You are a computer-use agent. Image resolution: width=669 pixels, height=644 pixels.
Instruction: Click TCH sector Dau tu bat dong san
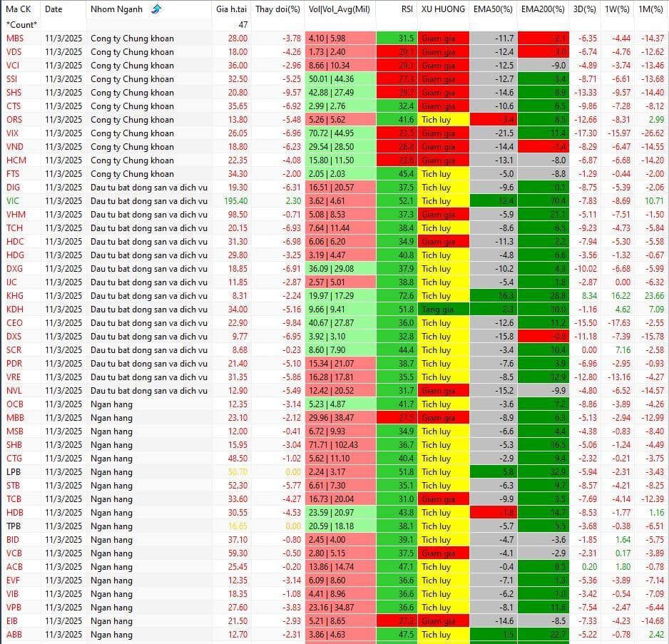(x=149, y=228)
